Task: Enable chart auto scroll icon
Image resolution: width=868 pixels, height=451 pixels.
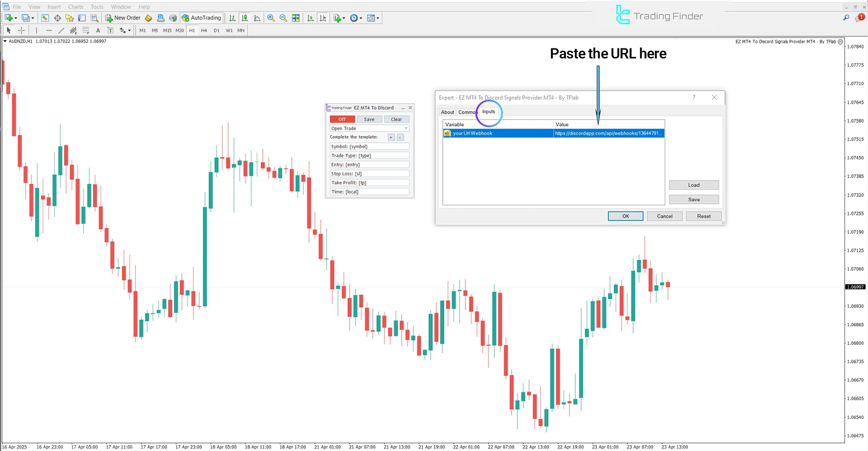Action: click(x=310, y=18)
